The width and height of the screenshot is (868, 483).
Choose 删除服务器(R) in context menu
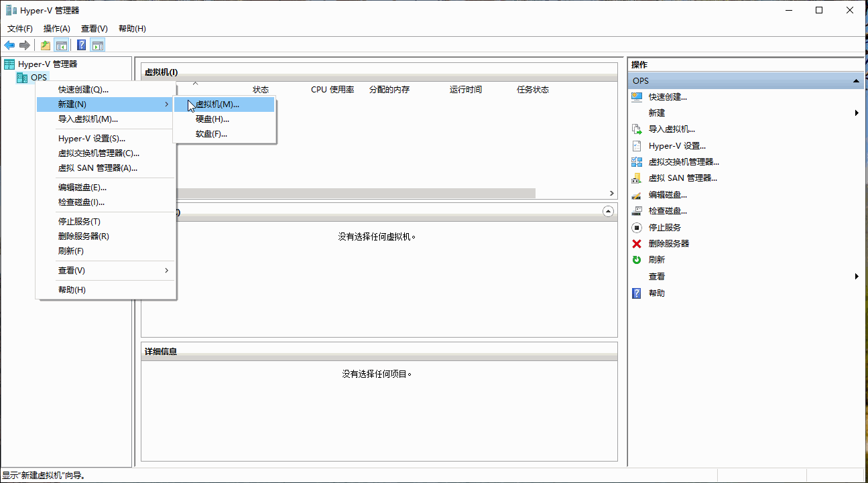pyautogui.click(x=106, y=236)
